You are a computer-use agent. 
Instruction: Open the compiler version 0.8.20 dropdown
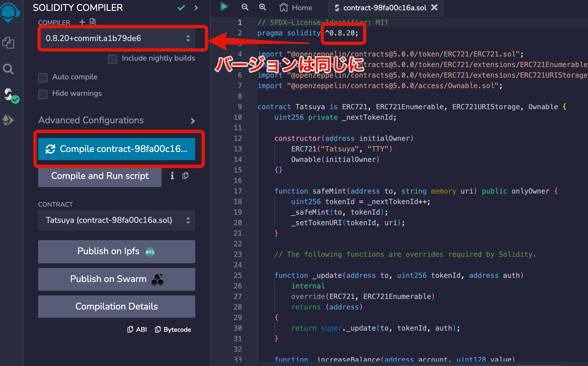tap(117, 38)
